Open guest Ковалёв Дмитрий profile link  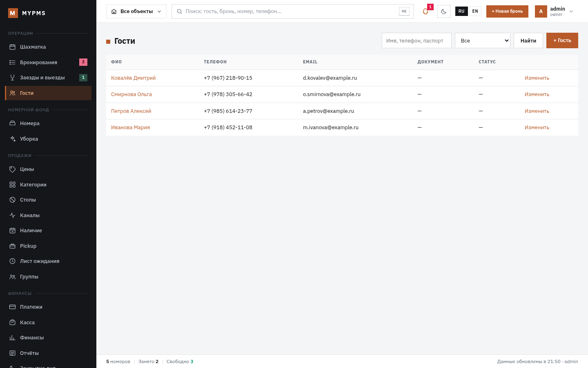click(x=133, y=78)
